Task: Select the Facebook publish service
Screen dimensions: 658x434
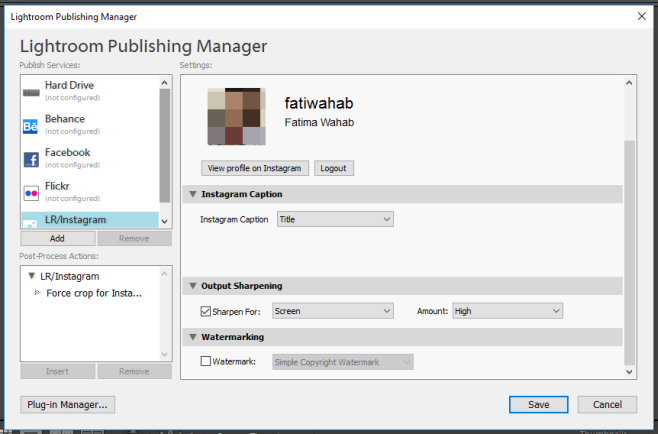Action: click(90, 158)
